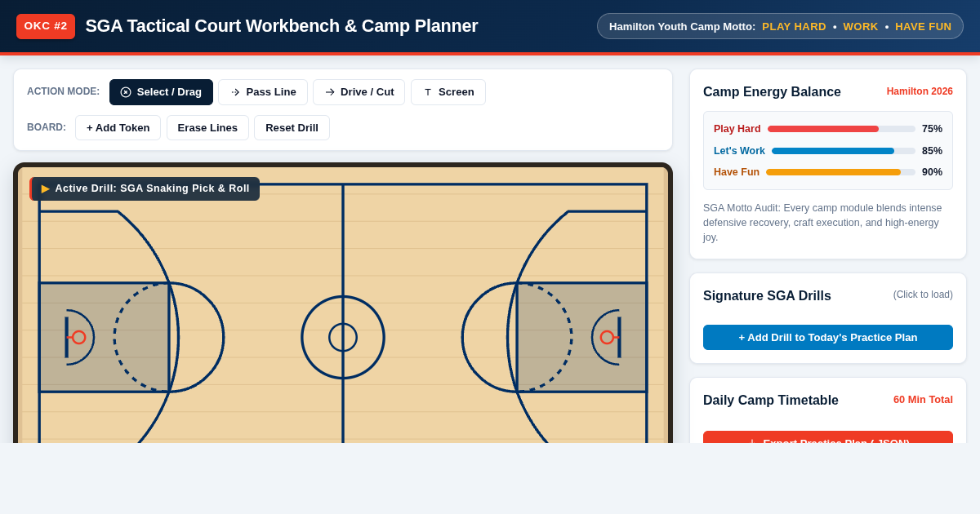
Task: Choose Drive / Cut action mode
Action: 359,92
